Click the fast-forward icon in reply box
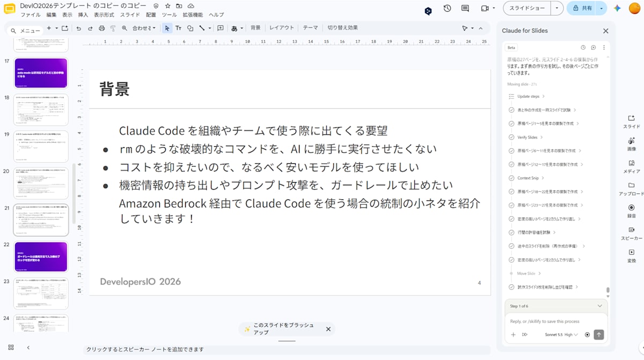The width and height of the screenshot is (644, 360). 525,334
